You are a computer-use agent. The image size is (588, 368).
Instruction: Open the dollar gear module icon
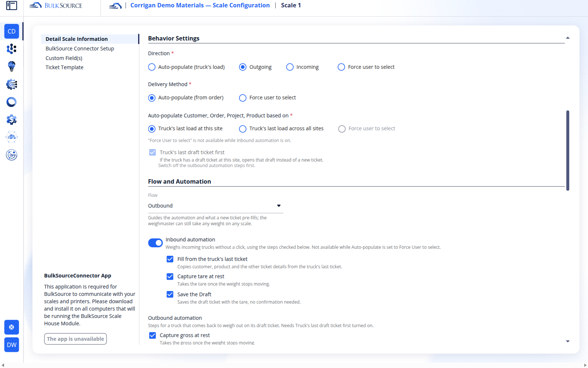click(12, 120)
